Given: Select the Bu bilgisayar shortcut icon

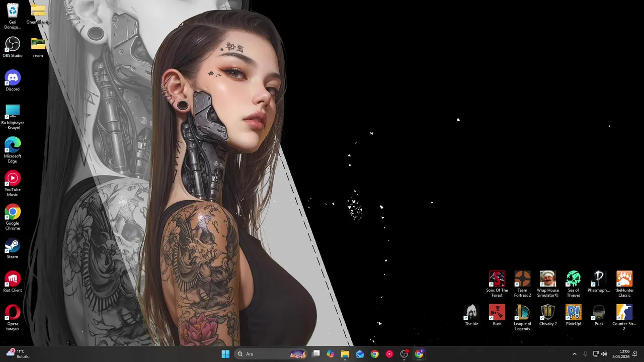Looking at the screenshot, I should 13,117.
